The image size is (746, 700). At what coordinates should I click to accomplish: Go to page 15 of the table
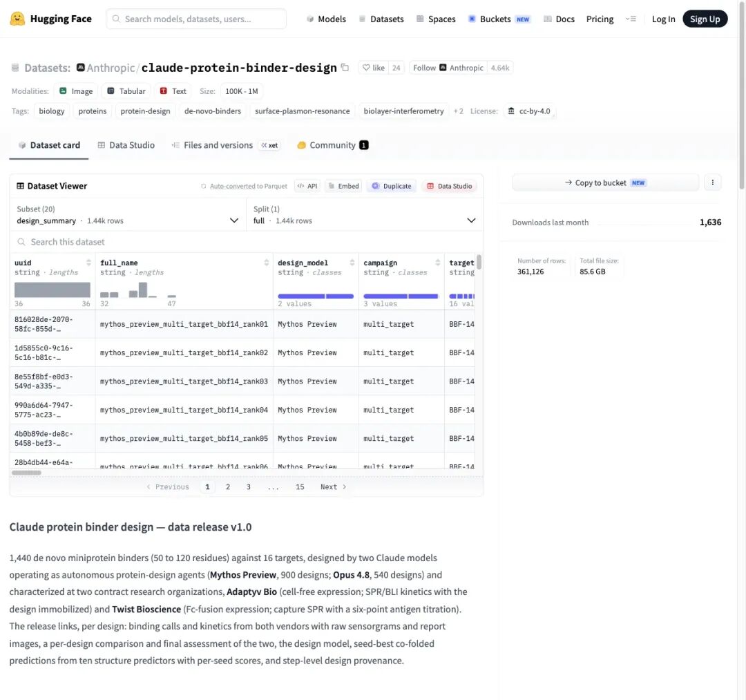point(300,486)
